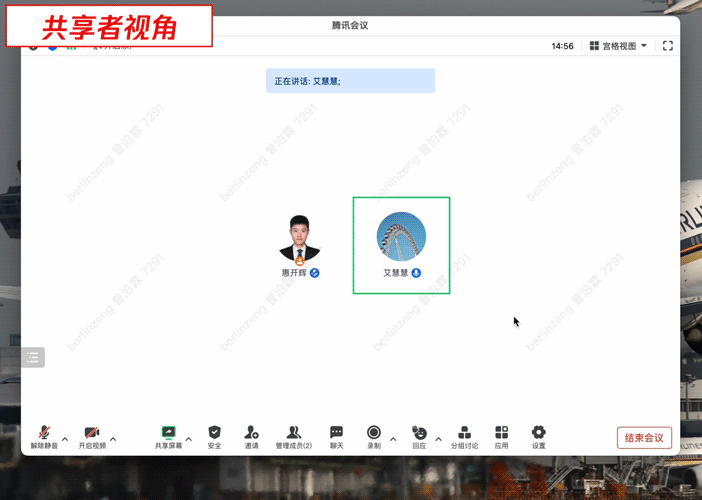Open the 应用 apps icon

[501, 433]
